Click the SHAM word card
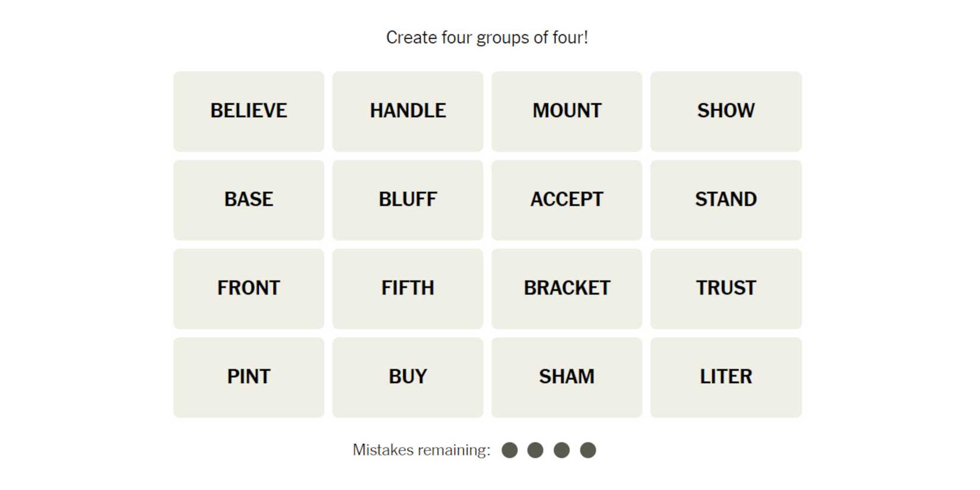Screen dimensions: 980x490 [x=567, y=377]
